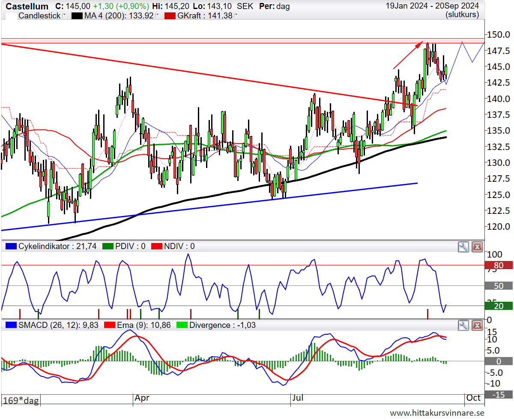Click the Cykelindikator : 21,74 label
The width and height of the screenshot is (514, 420).
(x=58, y=246)
